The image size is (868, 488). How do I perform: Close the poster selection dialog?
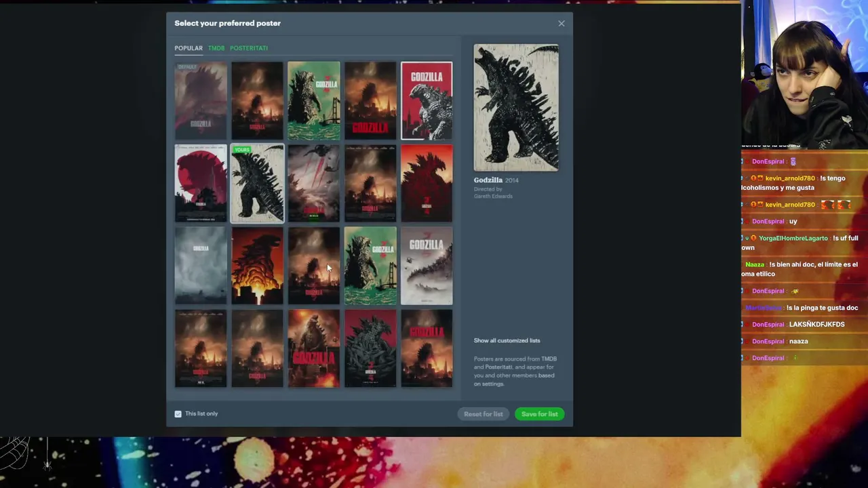pos(561,24)
